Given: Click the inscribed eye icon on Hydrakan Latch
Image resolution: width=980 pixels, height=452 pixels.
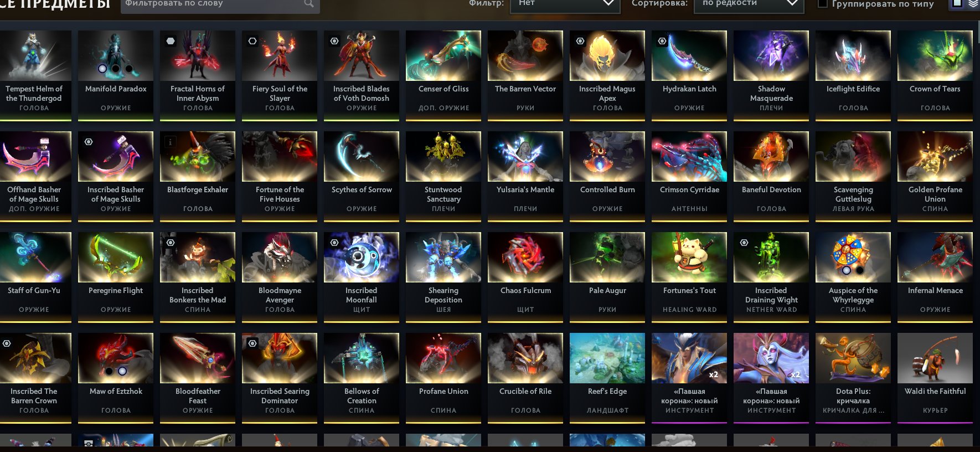Looking at the screenshot, I should [662, 41].
